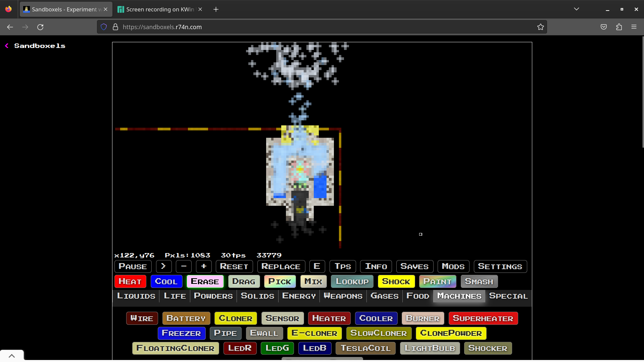Screen dimensions: 644x362
Task: Click the pink back chevron beside Sandboxels
Action: pos(7,46)
